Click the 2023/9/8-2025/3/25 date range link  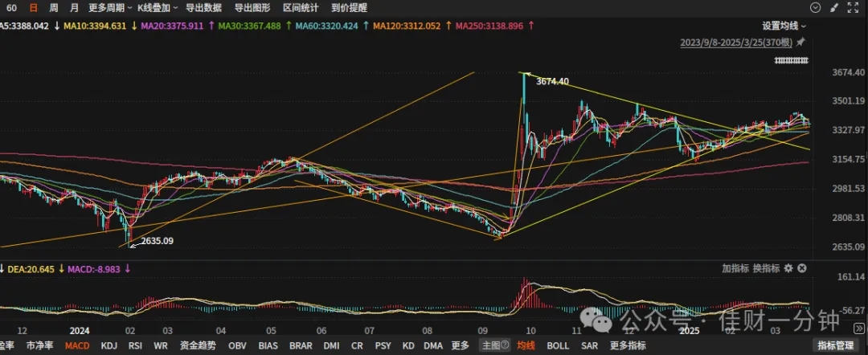click(x=736, y=43)
